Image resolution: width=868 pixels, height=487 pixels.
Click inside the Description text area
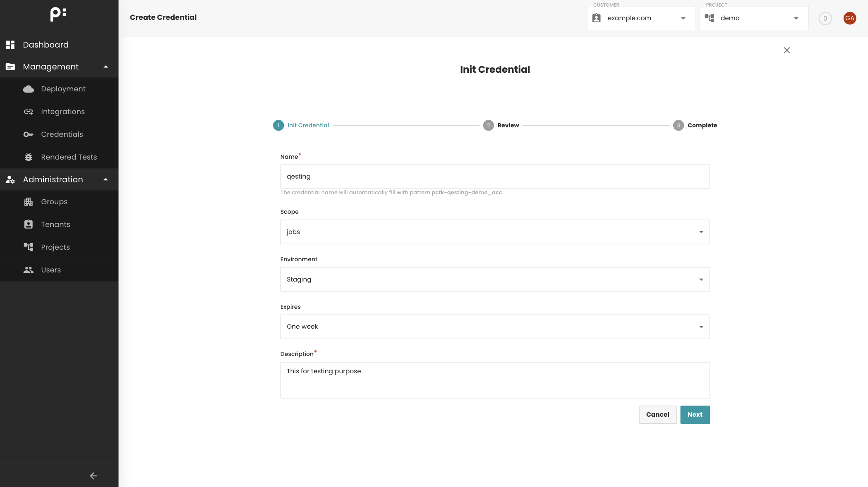point(495,380)
